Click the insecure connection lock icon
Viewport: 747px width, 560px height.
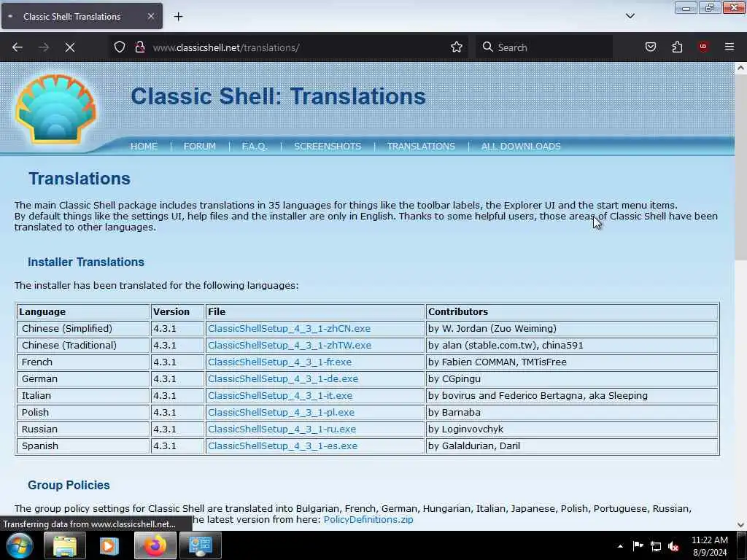(x=140, y=47)
